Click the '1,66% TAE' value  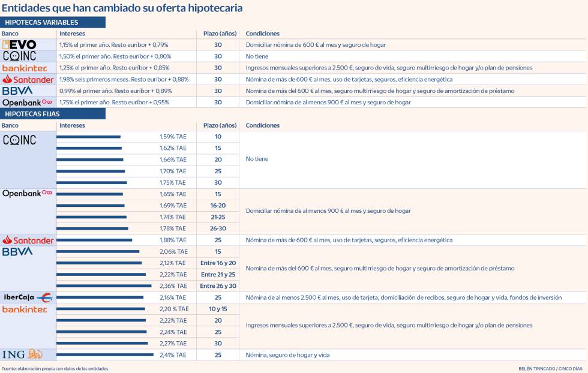click(x=173, y=160)
